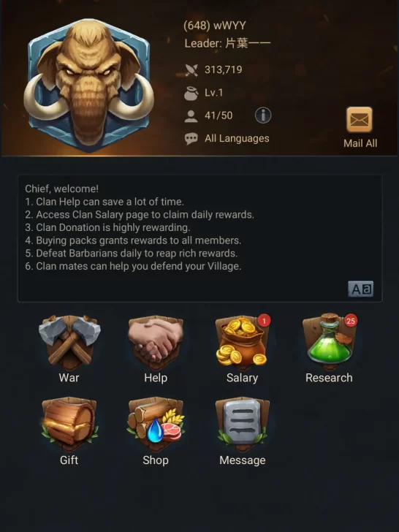The image size is (399, 532).
Task: Click the mammoth clan emblem
Action: 88,85
